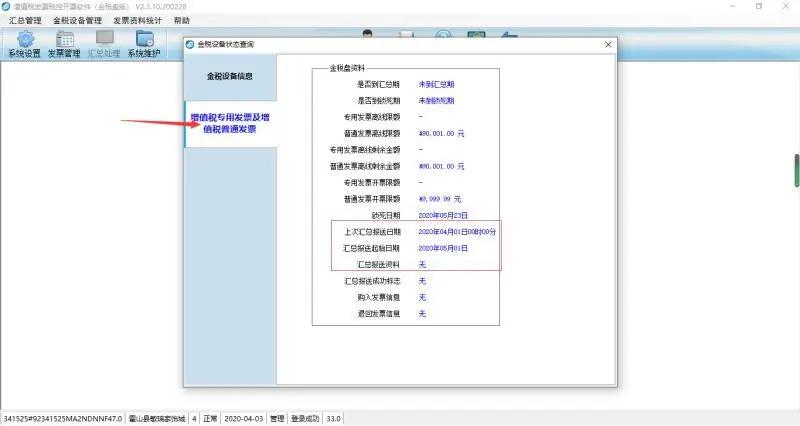Viewport: 800px width, 426px height.
Task: Maximize the main application window
Action: tap(759, 6)
